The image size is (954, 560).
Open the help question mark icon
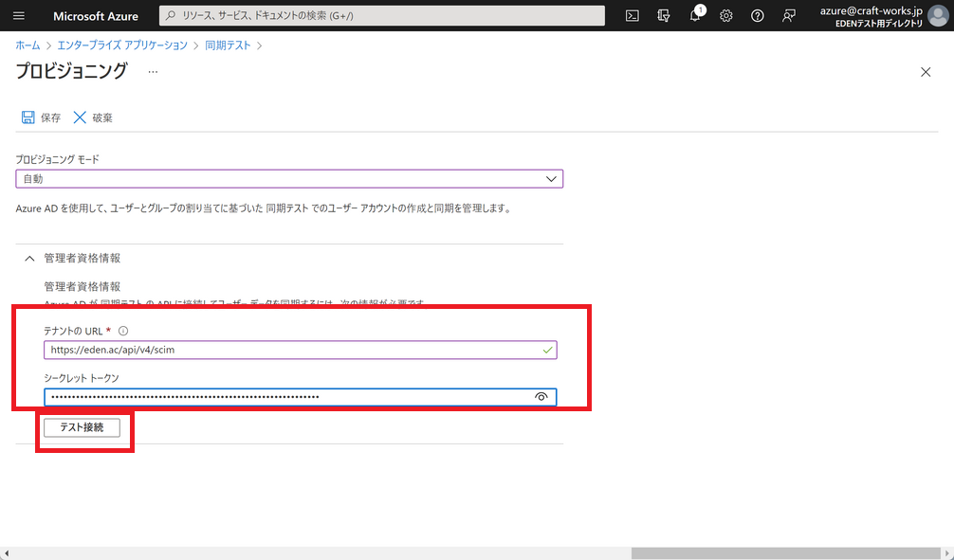point(758,16)
